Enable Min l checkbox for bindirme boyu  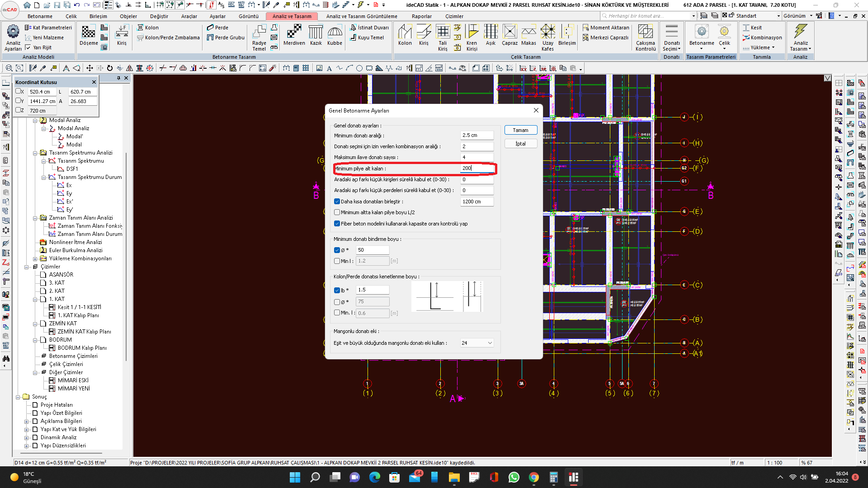[x=337, y=261]
